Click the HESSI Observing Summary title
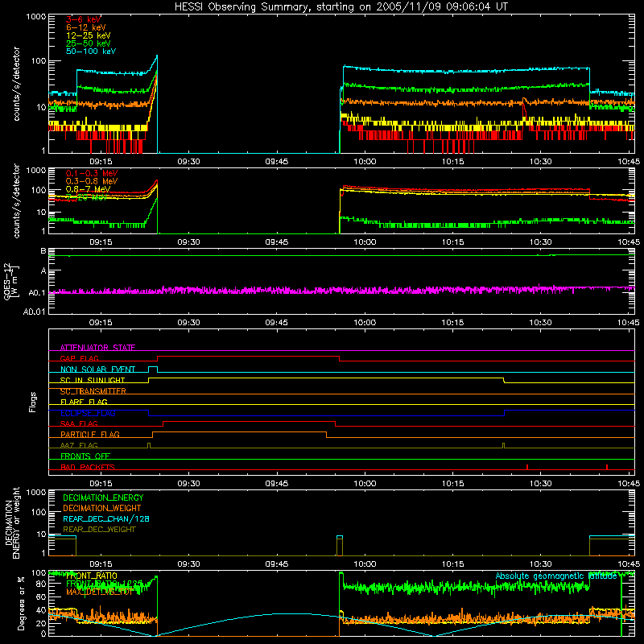The image size is (644, 644). tap(341, 7)
